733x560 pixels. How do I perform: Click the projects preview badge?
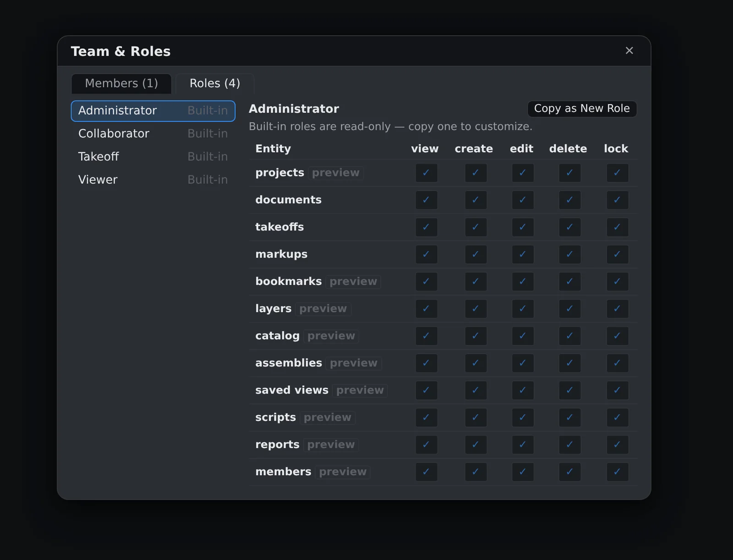[336, 173]
